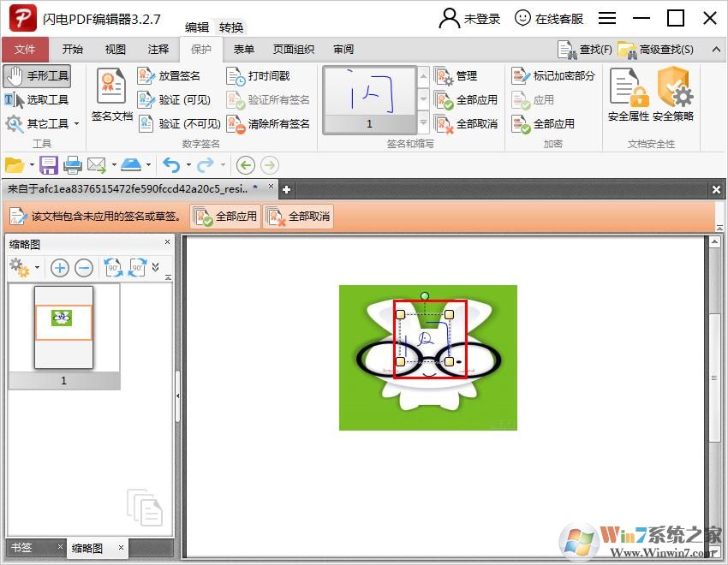Switch to the 表单 ribbon tab

(243, 49)
